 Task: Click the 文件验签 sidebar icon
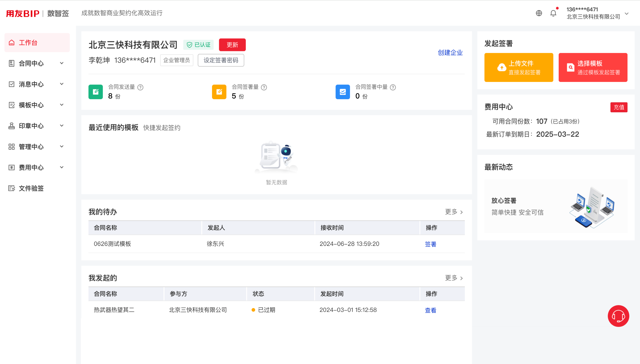coord(12,188)
